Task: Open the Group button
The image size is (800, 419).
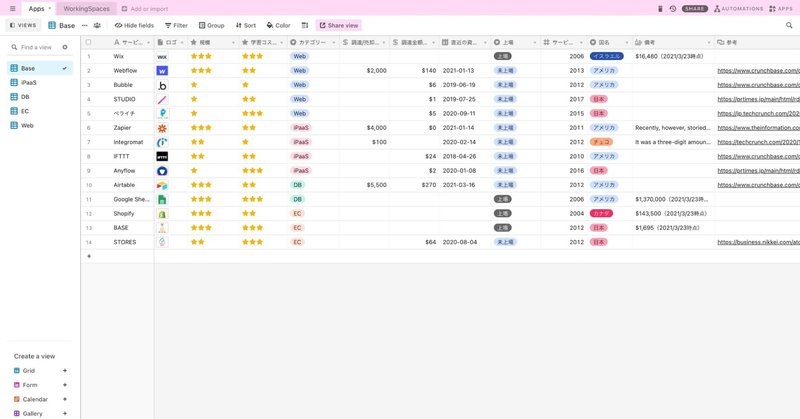Action: point(211,25)
